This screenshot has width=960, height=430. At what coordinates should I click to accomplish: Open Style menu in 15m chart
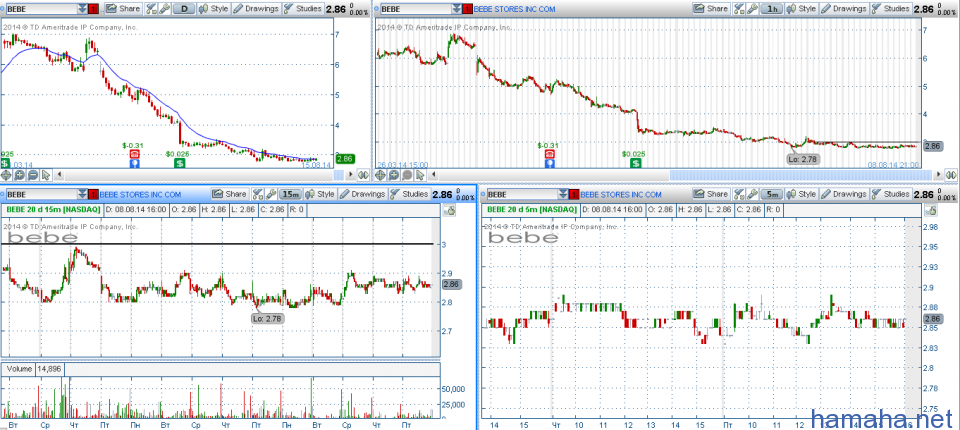[x=320, y=194]
